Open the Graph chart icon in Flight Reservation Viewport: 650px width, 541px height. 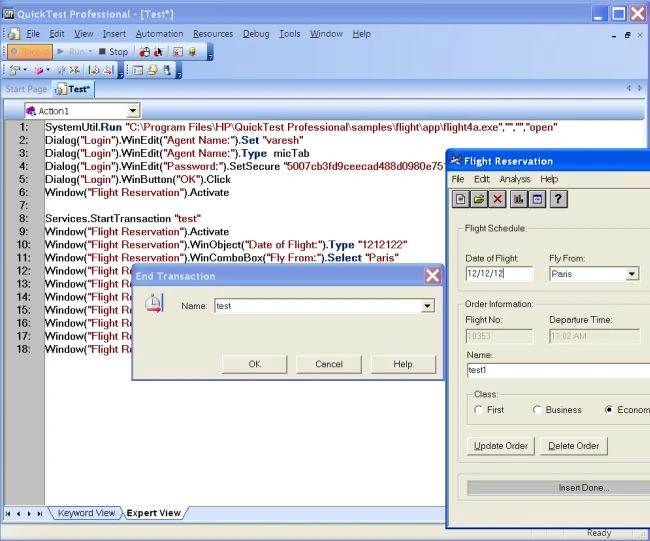tap(519, 199)
